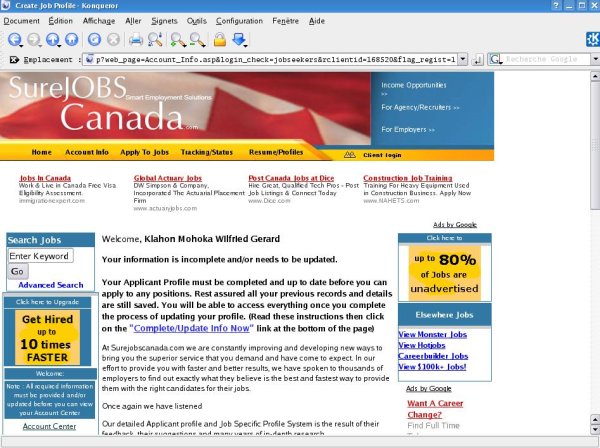This screenshot has width=600, height=448.
Task: Click the blue download arrow icon
Action: point(239,39)
